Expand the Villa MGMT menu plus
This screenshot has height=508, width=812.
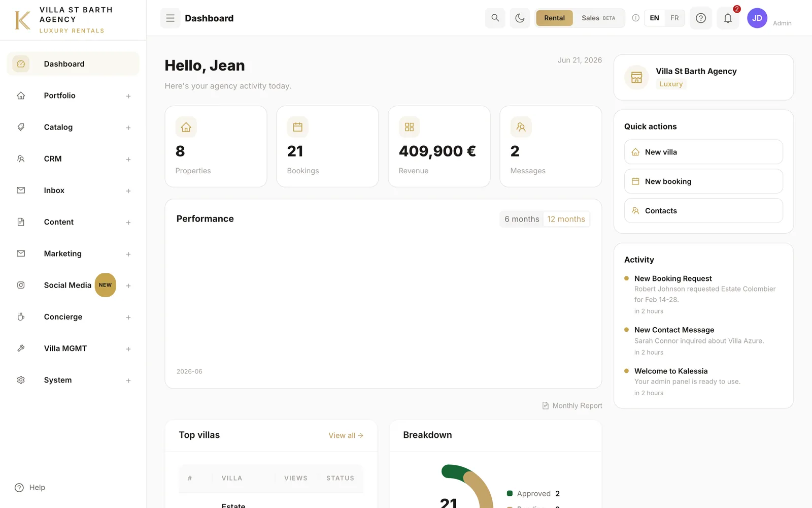coord(128,349)
